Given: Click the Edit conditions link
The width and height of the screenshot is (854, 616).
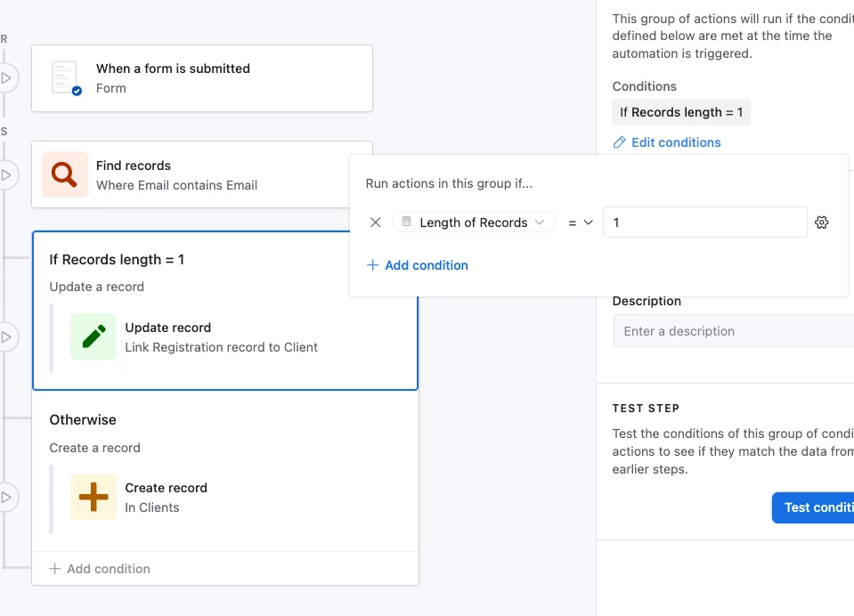Looking at the screenshot, I should (x=676, y=142).
